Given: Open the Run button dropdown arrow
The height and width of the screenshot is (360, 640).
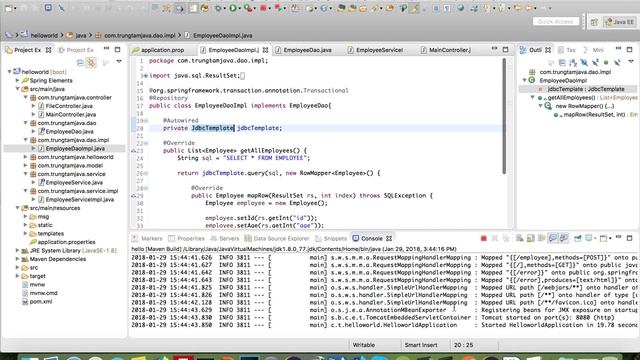Looking at the screenshot, I should click(x=239, y=9).
